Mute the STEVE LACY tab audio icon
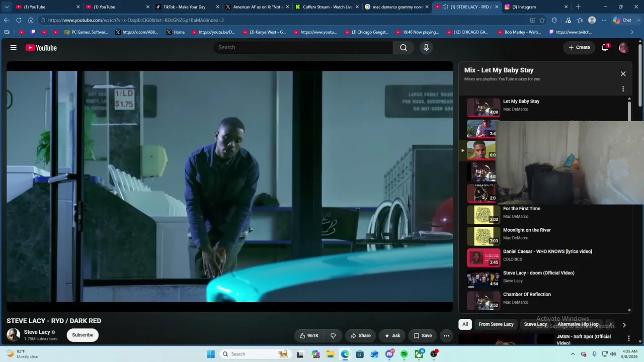644x362 pixels. coord(445,7)
